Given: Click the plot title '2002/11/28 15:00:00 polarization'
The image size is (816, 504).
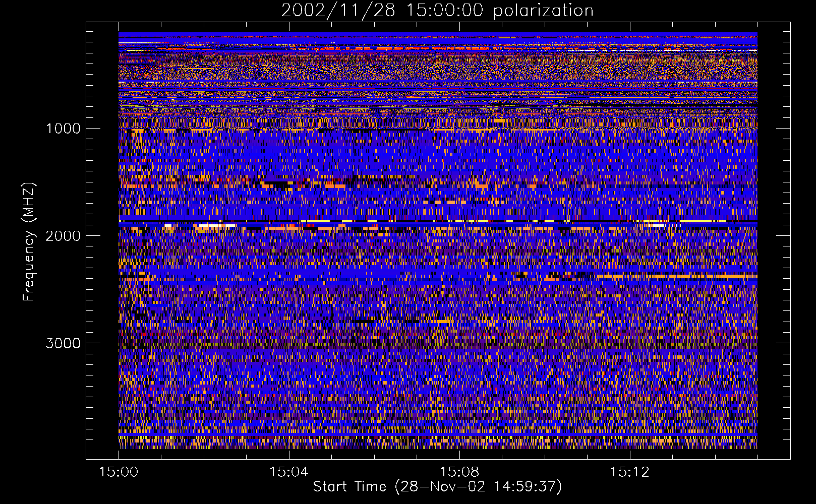Looking at the screenshot, I should 437,11.
